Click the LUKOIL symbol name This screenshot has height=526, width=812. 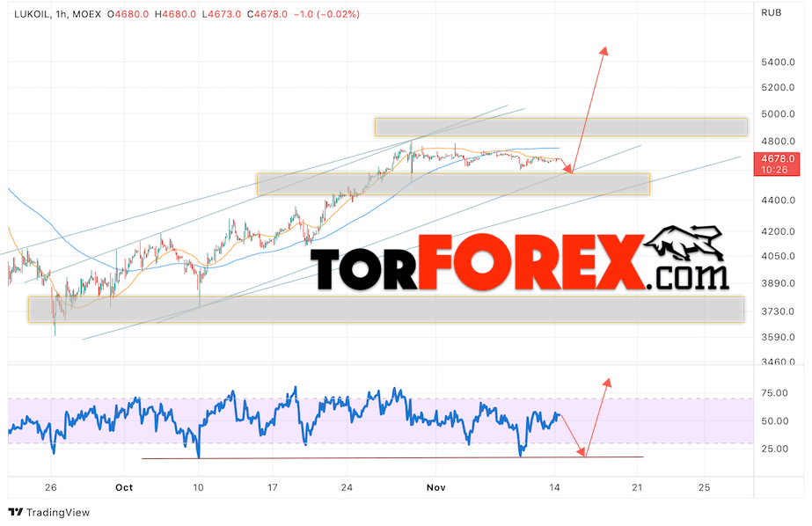click(x=32, y=14)
